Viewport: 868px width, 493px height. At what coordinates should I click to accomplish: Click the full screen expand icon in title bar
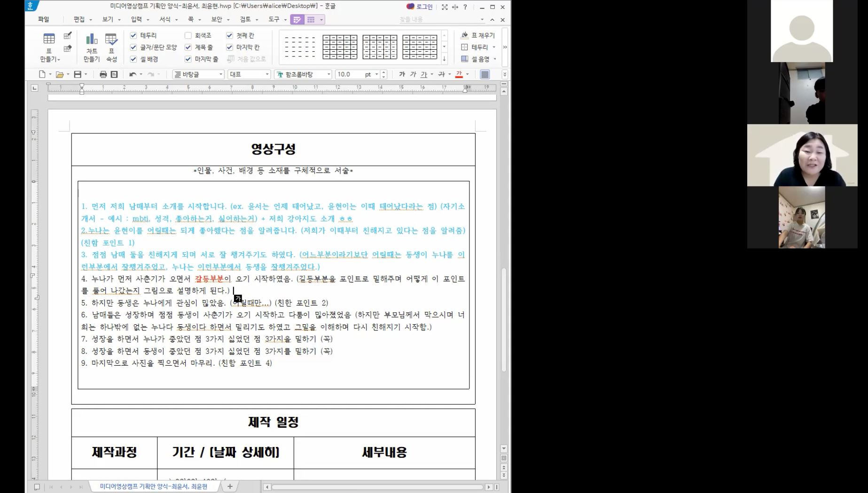click(x=445, y=7)
